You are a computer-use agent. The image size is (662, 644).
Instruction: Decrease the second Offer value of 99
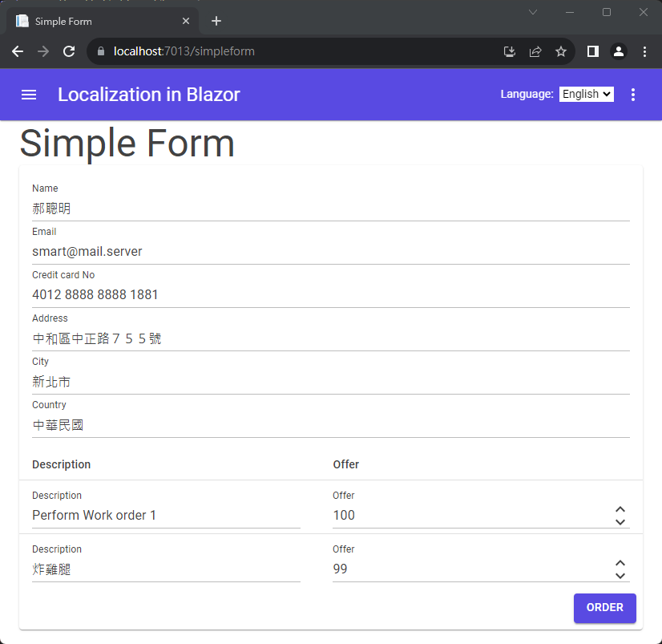620,576
